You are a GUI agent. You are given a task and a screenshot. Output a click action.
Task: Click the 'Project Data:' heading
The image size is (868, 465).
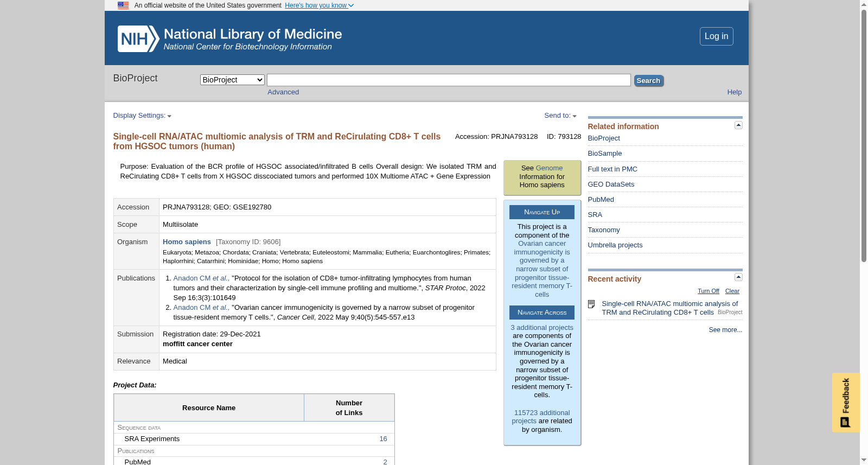tap(135, 385)
